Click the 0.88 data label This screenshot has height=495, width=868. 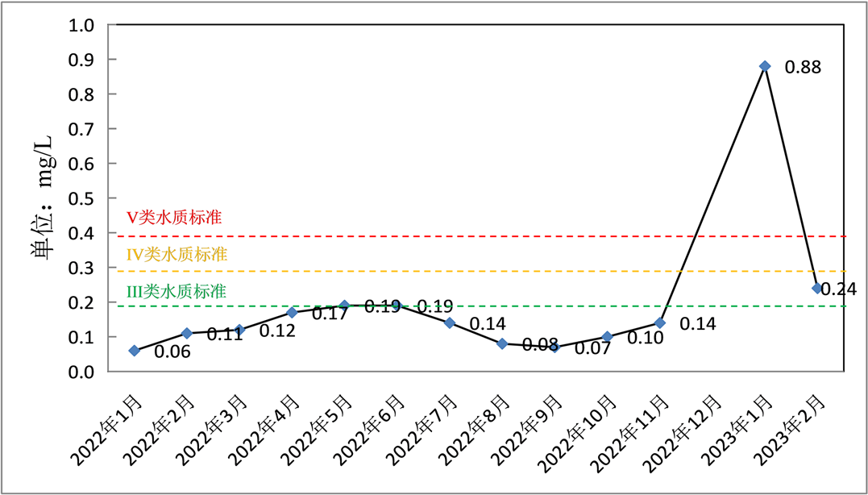[x=803, y=68]
